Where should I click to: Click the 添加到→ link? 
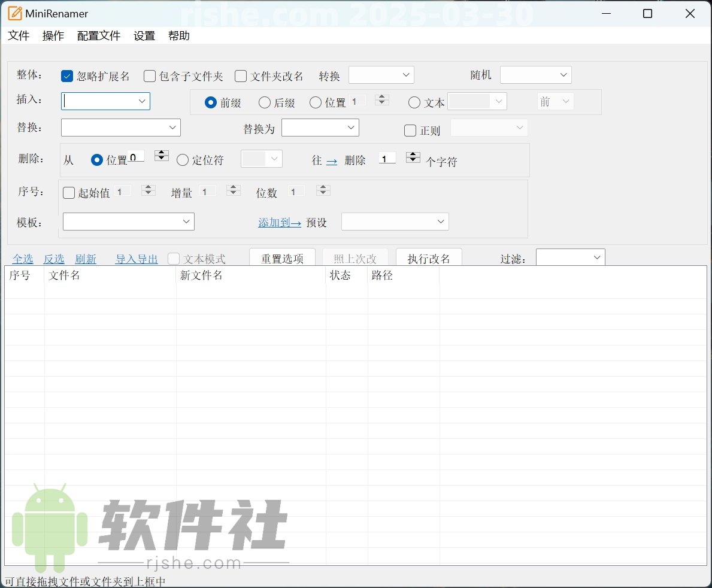tap(279, 223)
